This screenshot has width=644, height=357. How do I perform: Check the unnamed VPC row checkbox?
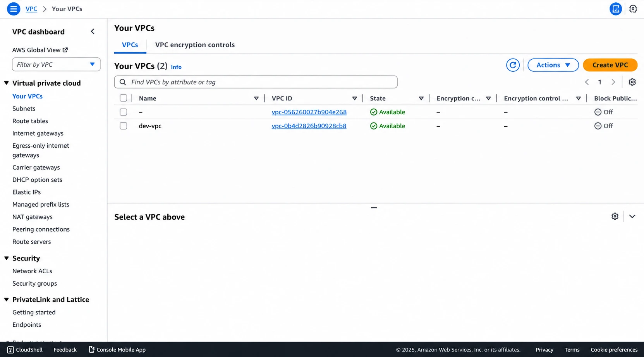point(123,112)
